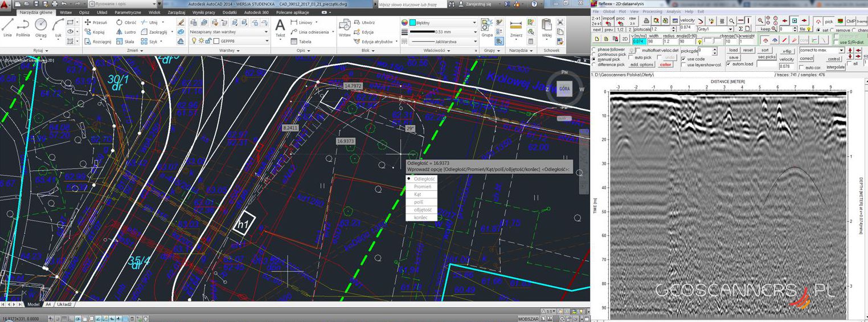This screenshot has width=868, height=322.
Task: Toggle the autom.load checkbox
Action: tap(728, 64)
